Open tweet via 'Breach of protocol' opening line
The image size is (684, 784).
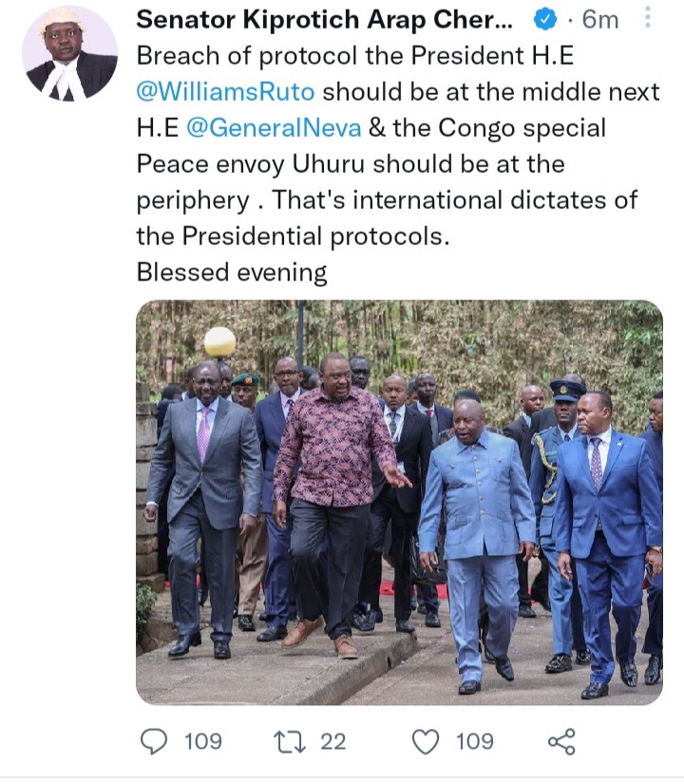pyautogui.click(x=355, y=56)
